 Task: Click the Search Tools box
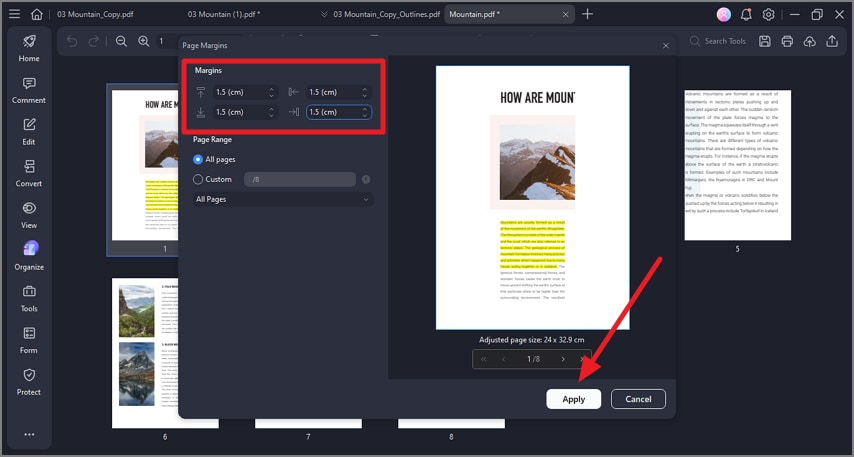pos(718,41)
